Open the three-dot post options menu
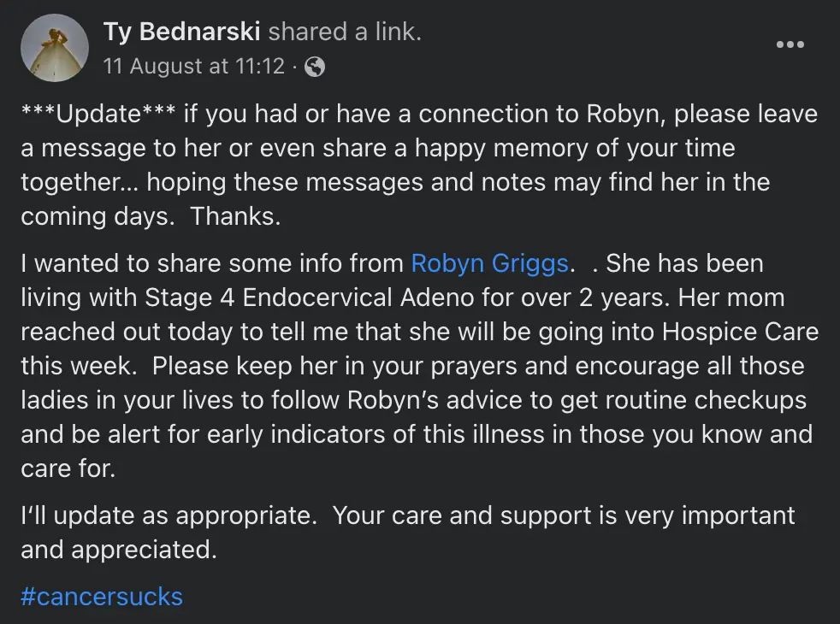The image size is (840, 624). [x=790, y=45]
